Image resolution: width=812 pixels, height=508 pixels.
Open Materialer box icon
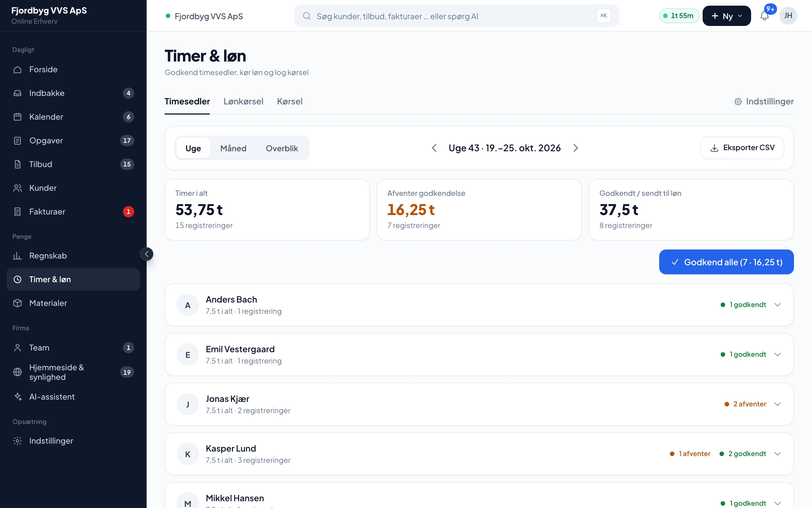point(17,303)
